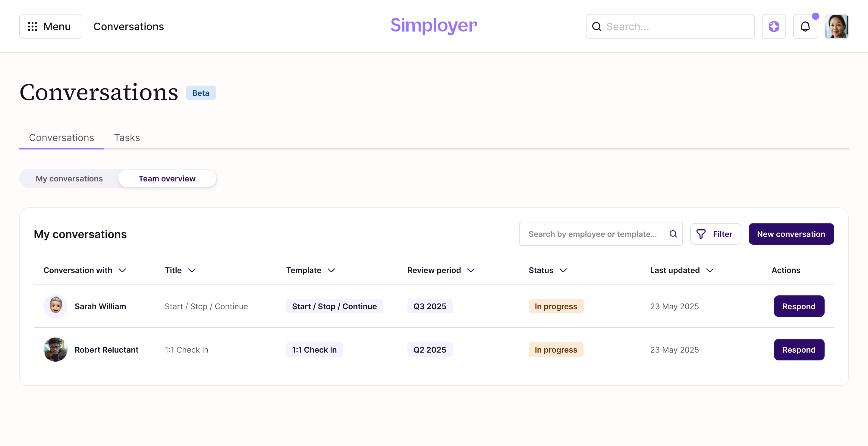The width and height of the screenshot is (868, 446).
Task: Switch to the Tasks tab
Action: [x=127, y=137]
